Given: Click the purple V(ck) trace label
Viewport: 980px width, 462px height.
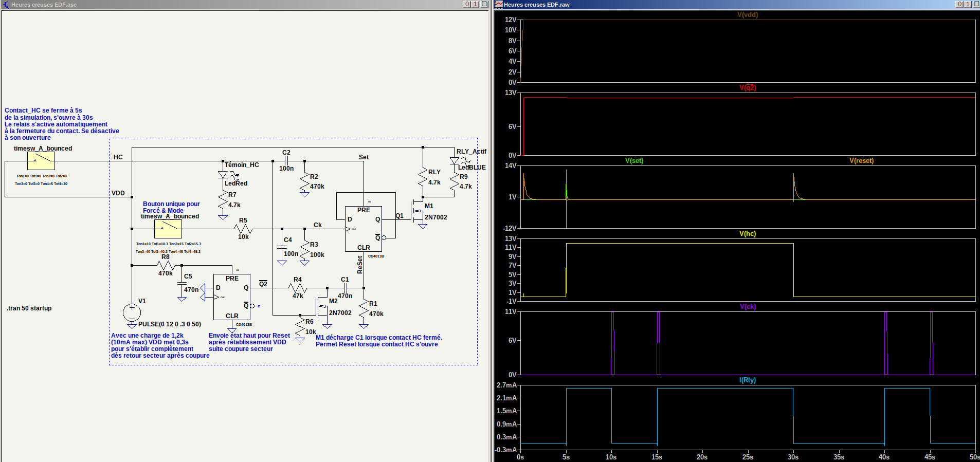Looking at the screenshot, I should click(747, 307).
